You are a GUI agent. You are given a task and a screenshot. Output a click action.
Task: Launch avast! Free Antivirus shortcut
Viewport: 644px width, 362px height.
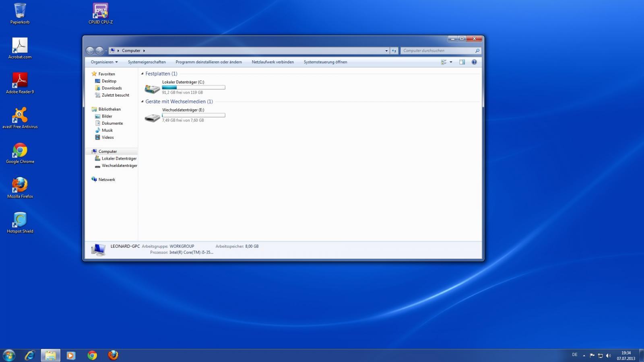pyautogui.click(x=20, y=118)
